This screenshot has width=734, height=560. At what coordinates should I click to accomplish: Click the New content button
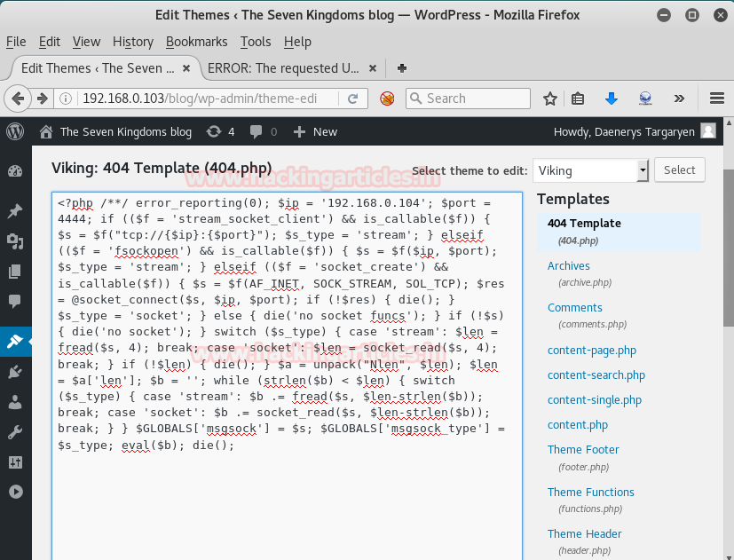coord(315,132)
